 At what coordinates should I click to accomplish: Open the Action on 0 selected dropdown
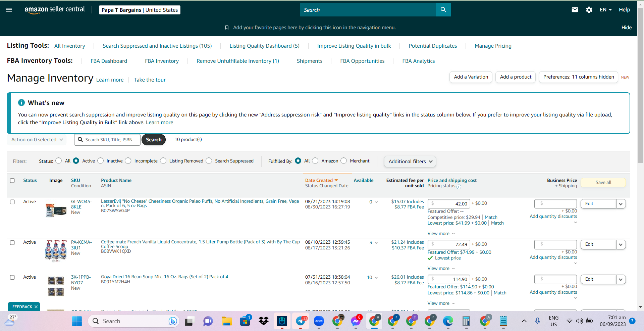pos(37,140)
